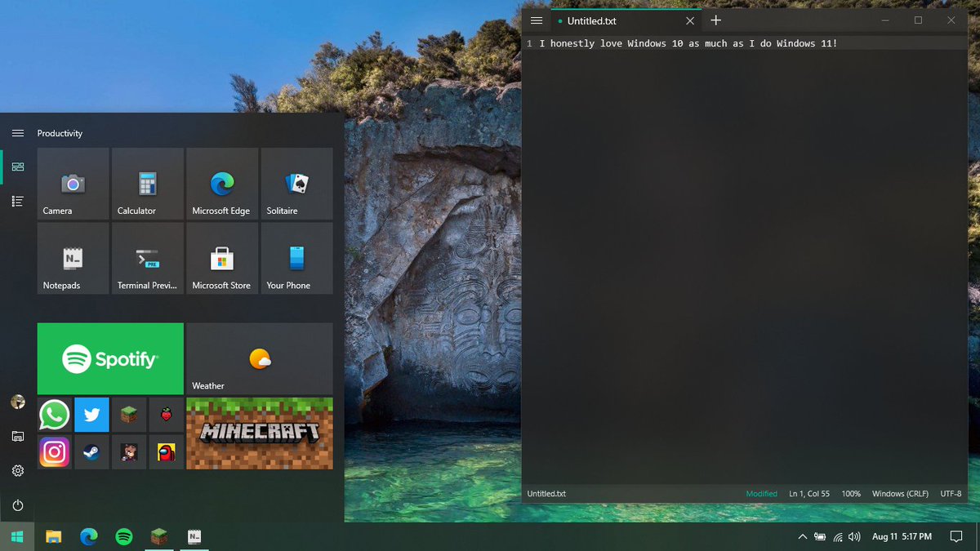The height and width of the screenshot is (551, 980).
Task: Expand the Start menu sidebar labels
Action: (17, 133)
